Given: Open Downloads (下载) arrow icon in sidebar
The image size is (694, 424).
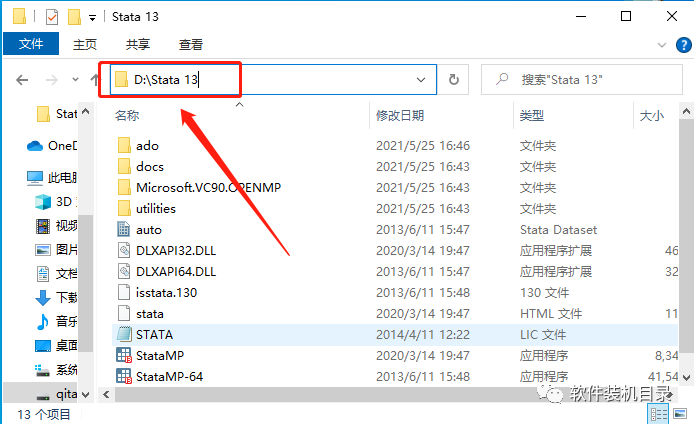Looking at the screenshot, I should 43,297.
